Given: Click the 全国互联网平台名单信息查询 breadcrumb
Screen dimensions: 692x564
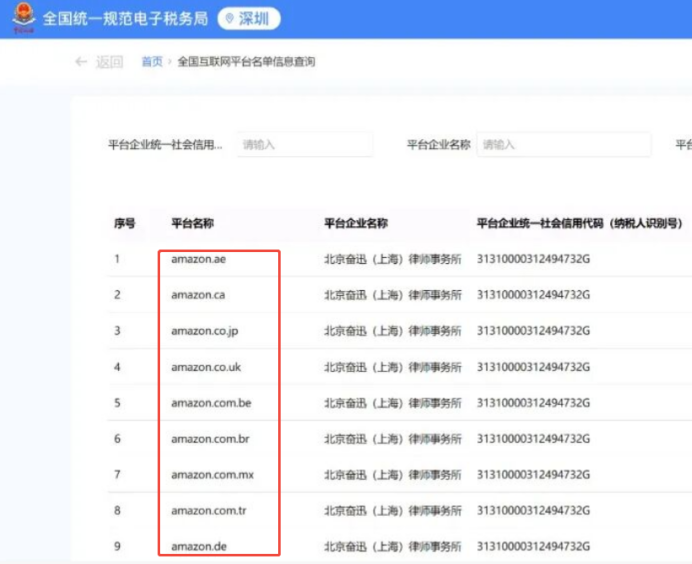Looking at the screenshot, I should click(246, 61).
